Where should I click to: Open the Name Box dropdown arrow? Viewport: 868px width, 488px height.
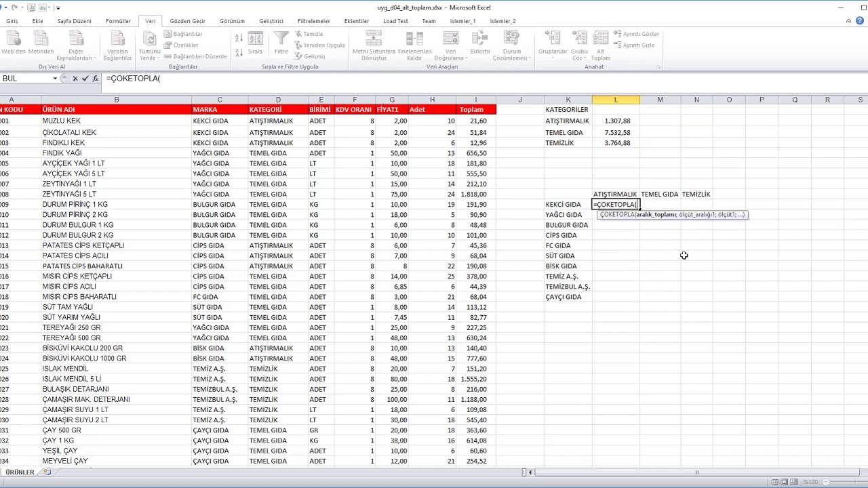click(x=55, y=79)
